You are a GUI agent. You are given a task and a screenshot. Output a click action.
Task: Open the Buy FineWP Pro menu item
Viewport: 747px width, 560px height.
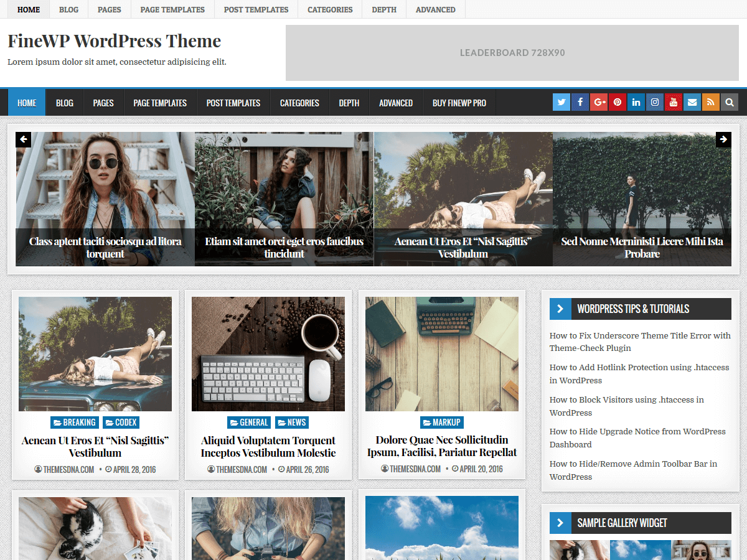(459, 103)
